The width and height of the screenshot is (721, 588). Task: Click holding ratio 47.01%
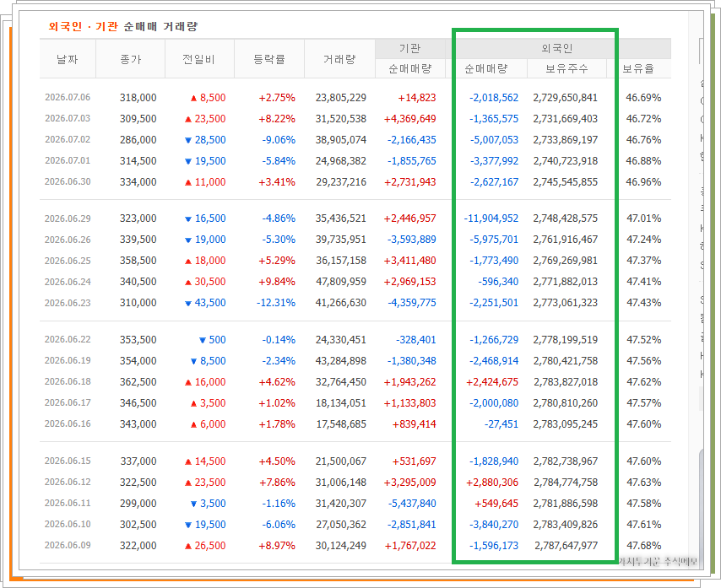[643, 218]
